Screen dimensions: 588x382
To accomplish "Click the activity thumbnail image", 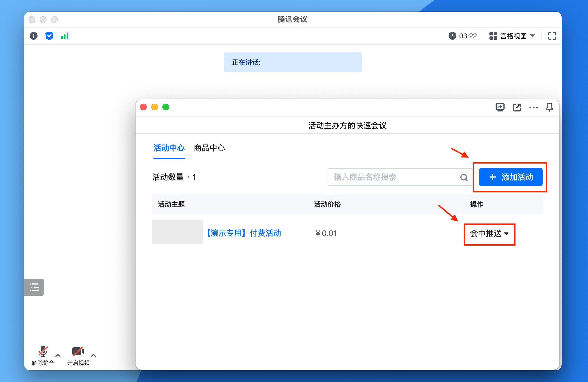I will (178, 232).
